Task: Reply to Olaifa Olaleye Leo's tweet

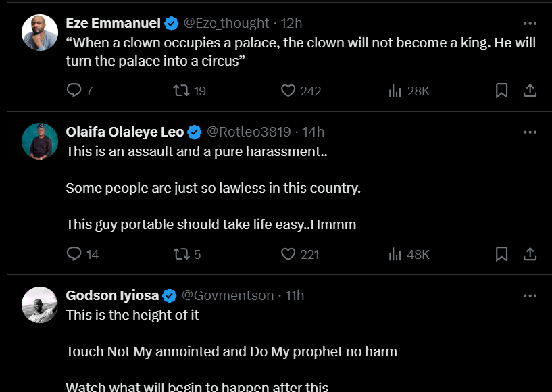Action: (74, 254)
